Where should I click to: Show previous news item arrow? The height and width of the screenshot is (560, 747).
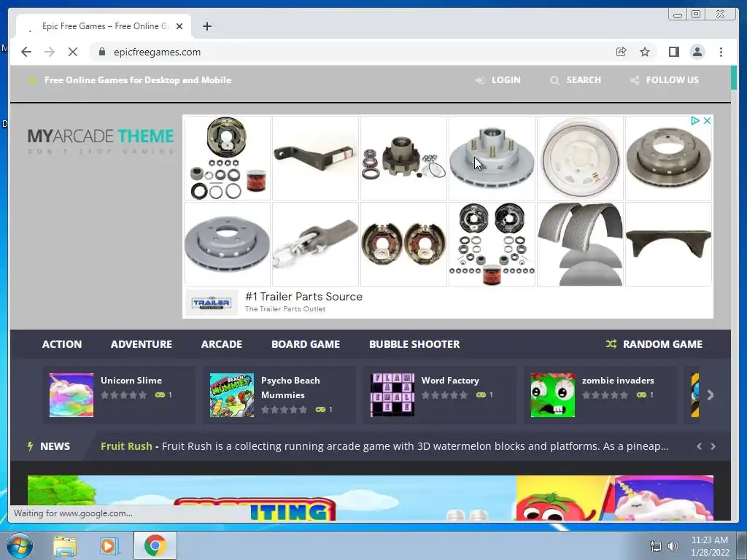700,446
